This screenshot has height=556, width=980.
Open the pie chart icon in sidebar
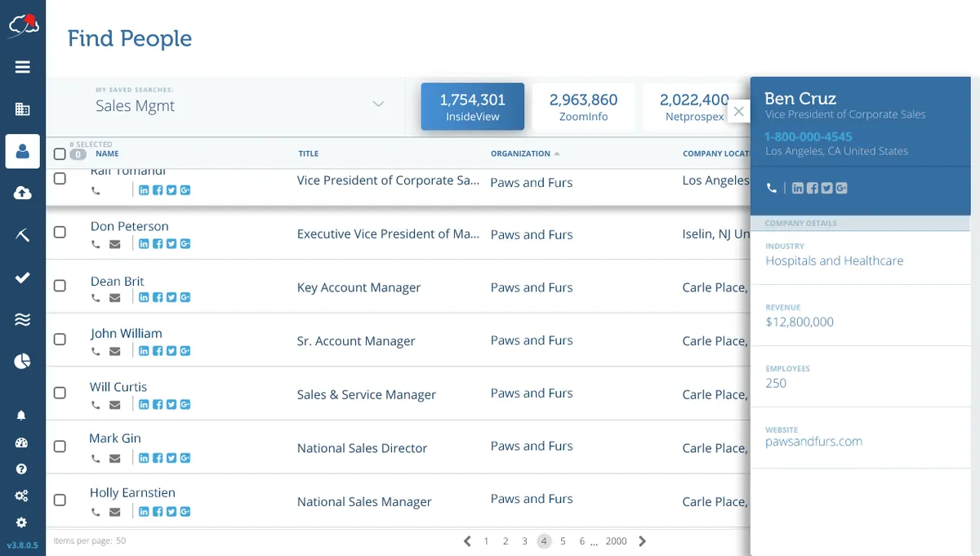(23, 361)
